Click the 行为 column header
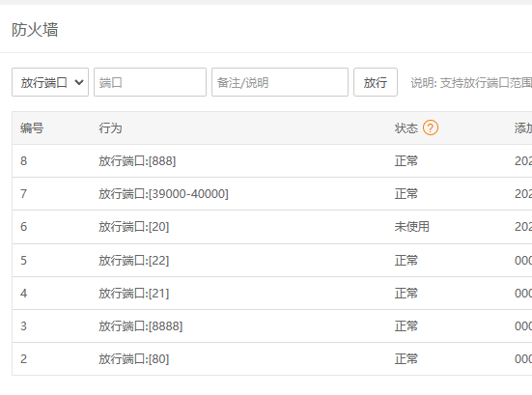 click(110, 128)
